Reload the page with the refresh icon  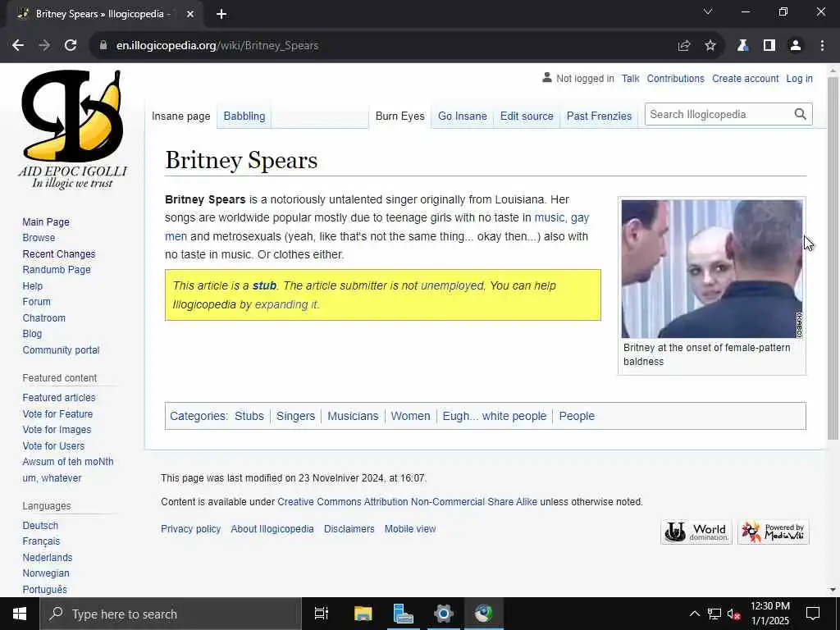[x=71, y=46]
